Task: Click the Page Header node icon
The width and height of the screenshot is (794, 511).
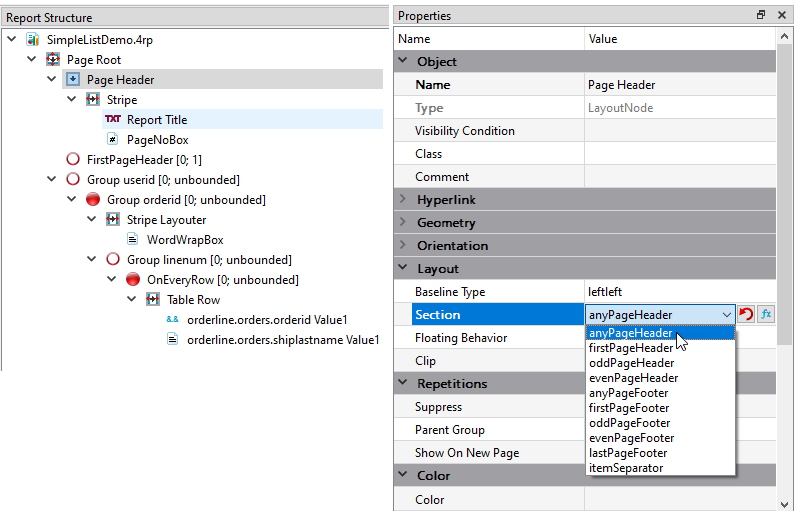Action: 73,80
